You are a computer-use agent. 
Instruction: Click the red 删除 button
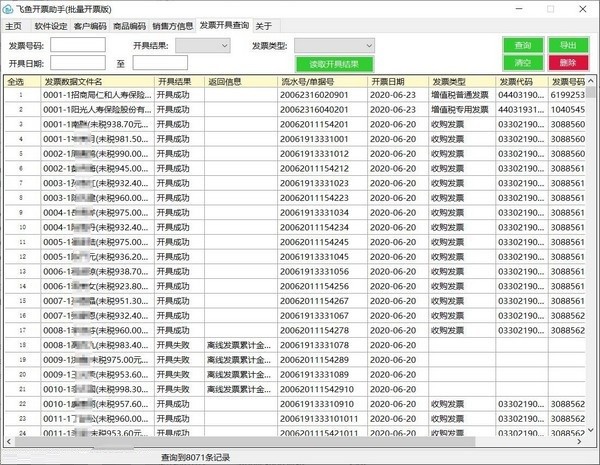568,63
